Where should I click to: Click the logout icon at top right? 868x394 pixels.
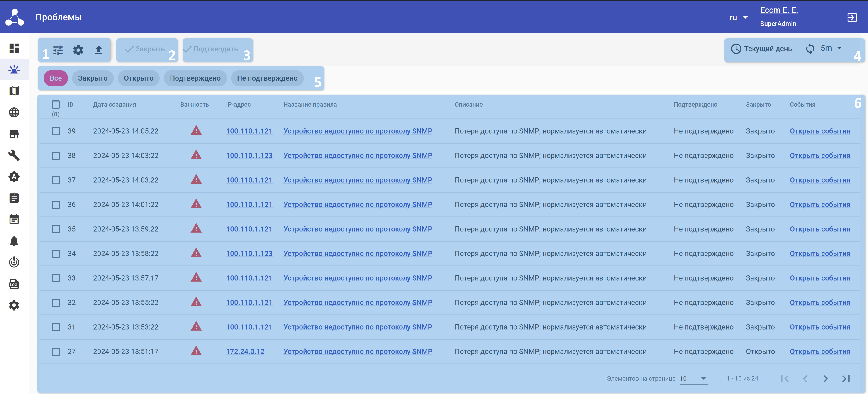tap(851, 17)
